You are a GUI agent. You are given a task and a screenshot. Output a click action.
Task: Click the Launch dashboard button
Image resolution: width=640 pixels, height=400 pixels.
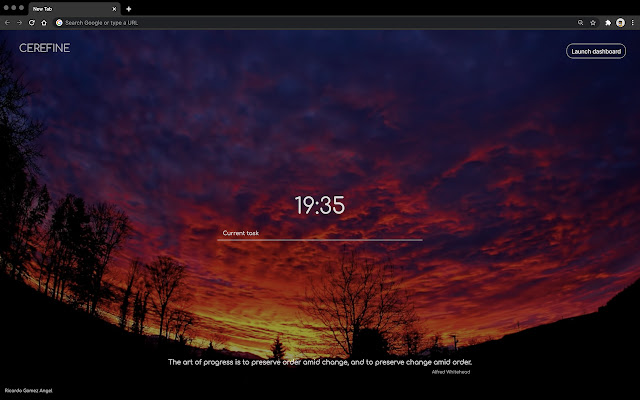[x=596, y=51]
